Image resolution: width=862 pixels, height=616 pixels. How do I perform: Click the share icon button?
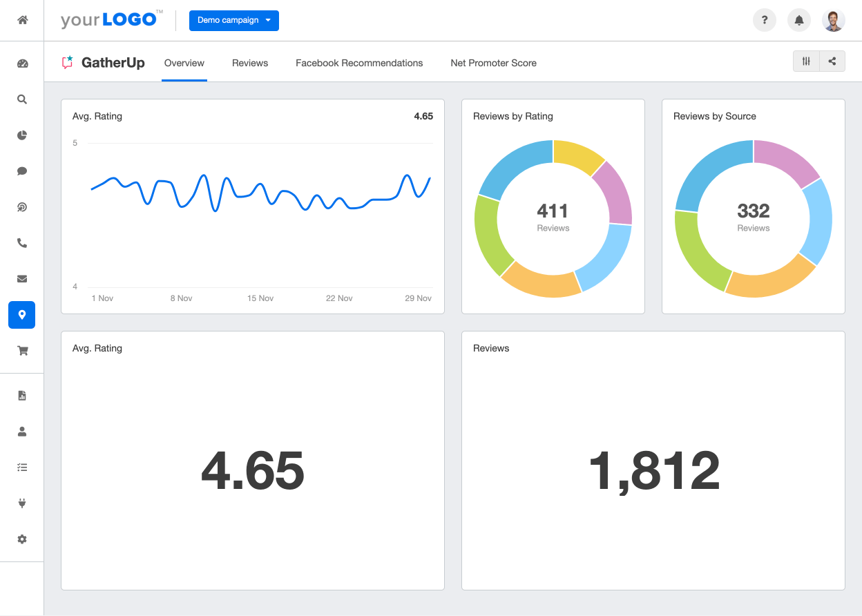[832, 61]
